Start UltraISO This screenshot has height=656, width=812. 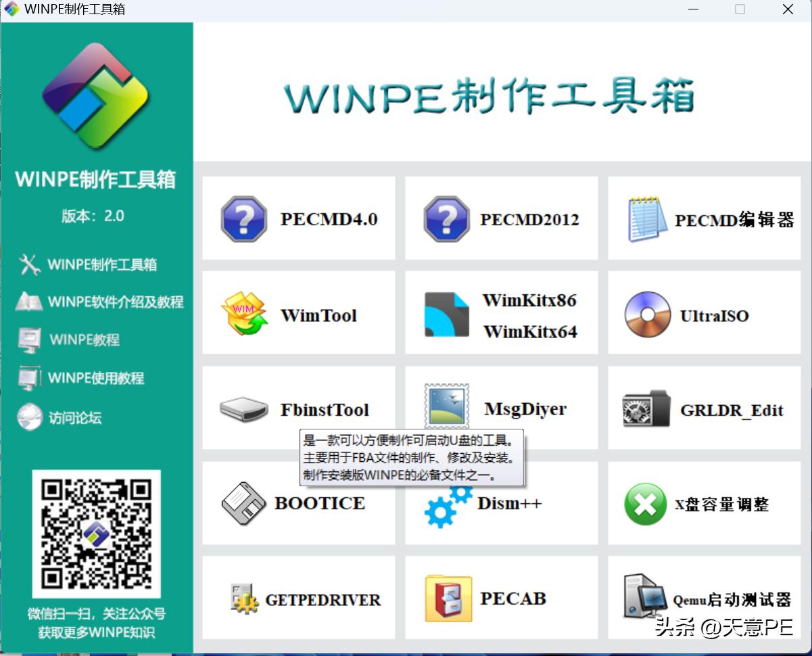(703, 313)
